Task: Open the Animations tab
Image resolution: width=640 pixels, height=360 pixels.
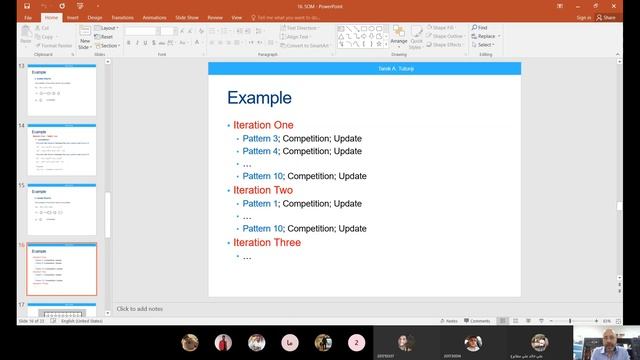Action: coord(154,18)
